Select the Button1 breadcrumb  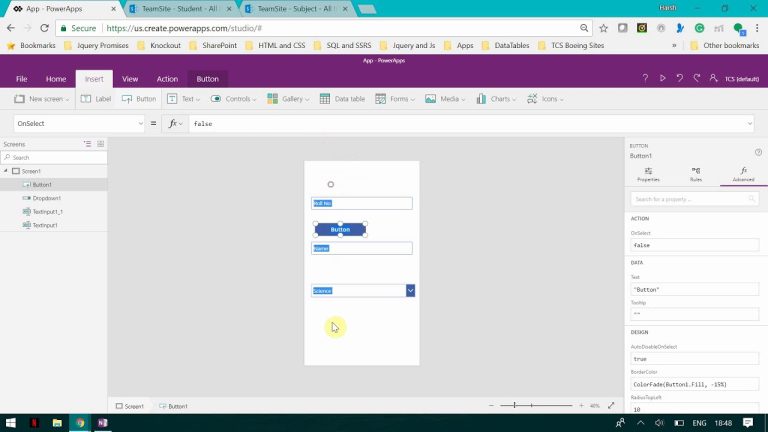pos(173,406)
